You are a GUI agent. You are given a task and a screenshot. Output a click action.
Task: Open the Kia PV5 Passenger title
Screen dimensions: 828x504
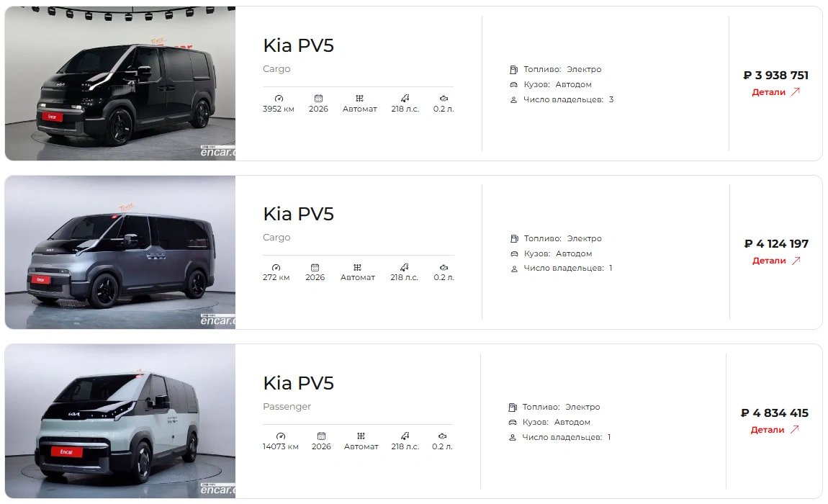pyautogui.click(x=298, y=383)
